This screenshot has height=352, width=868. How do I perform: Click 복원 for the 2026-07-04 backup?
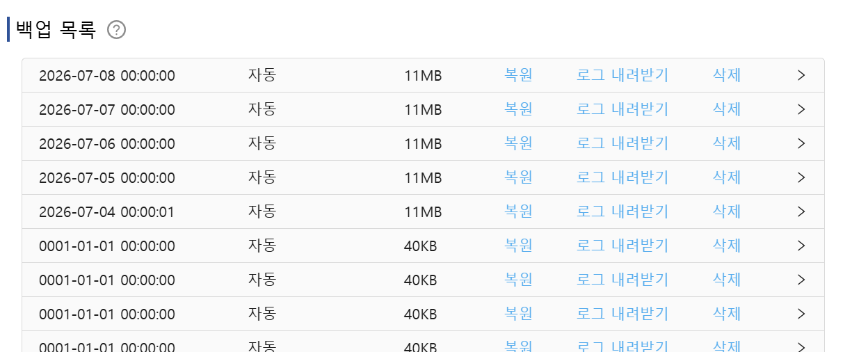(518, 211)
